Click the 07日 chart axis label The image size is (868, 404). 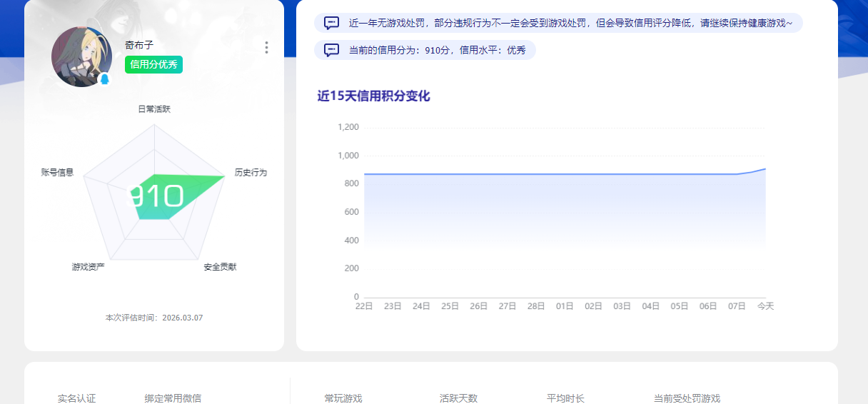pyautogui.click(x=737, y=306)
